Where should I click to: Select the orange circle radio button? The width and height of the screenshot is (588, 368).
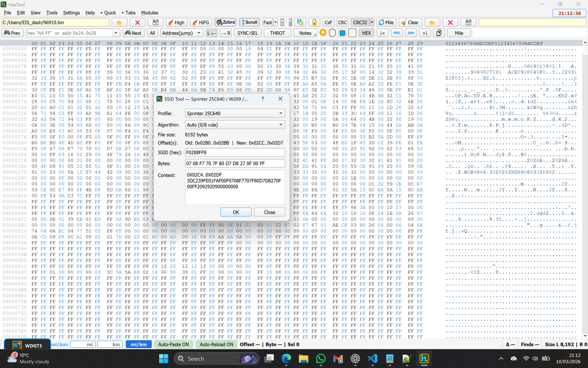(x=323, y=33)
